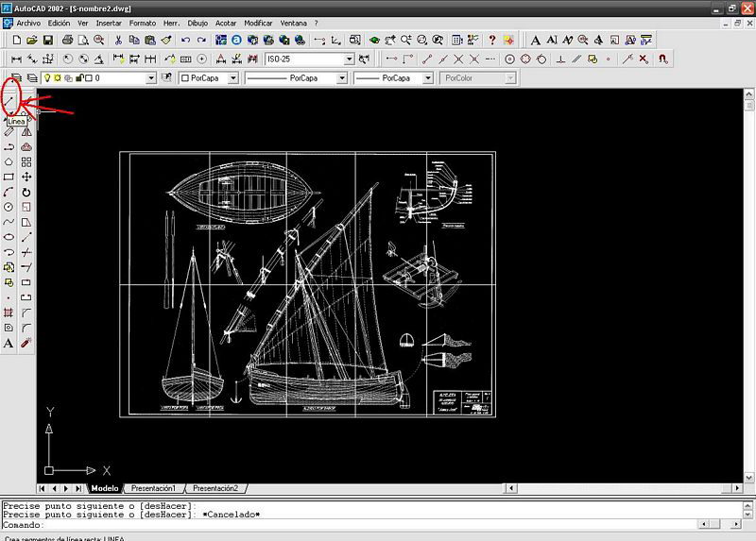Select the Línea (line) draw tool

pyautogui.click(x=9, y=101)
